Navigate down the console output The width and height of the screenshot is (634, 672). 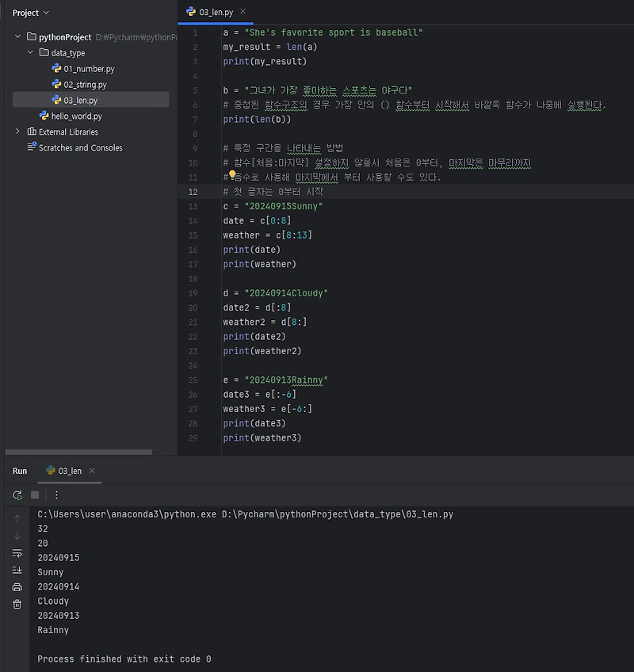click(x=17, y=537)
